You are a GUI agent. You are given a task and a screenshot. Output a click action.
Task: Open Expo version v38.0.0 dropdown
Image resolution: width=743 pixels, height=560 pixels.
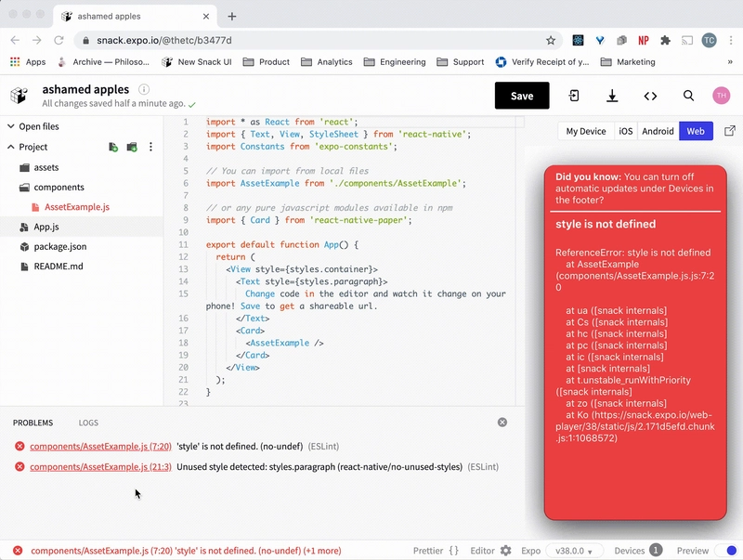[574, 551]
